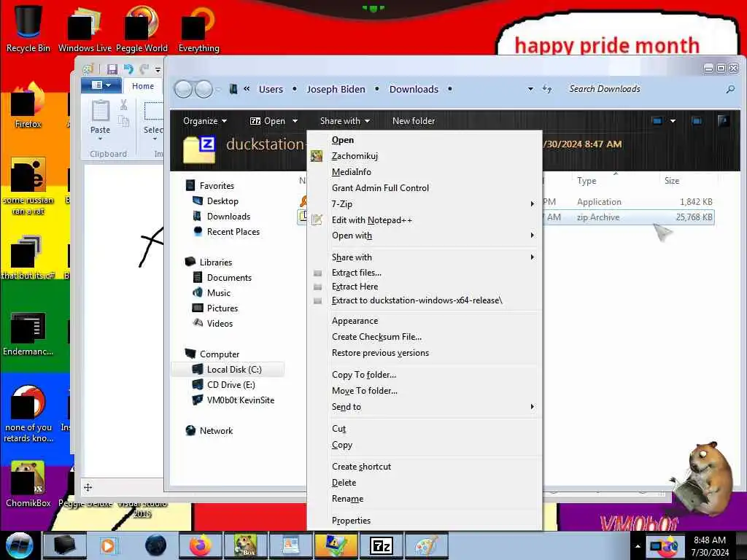Select Extract files... entry
This screenshot has height=560, width=747.
[356, 273]
